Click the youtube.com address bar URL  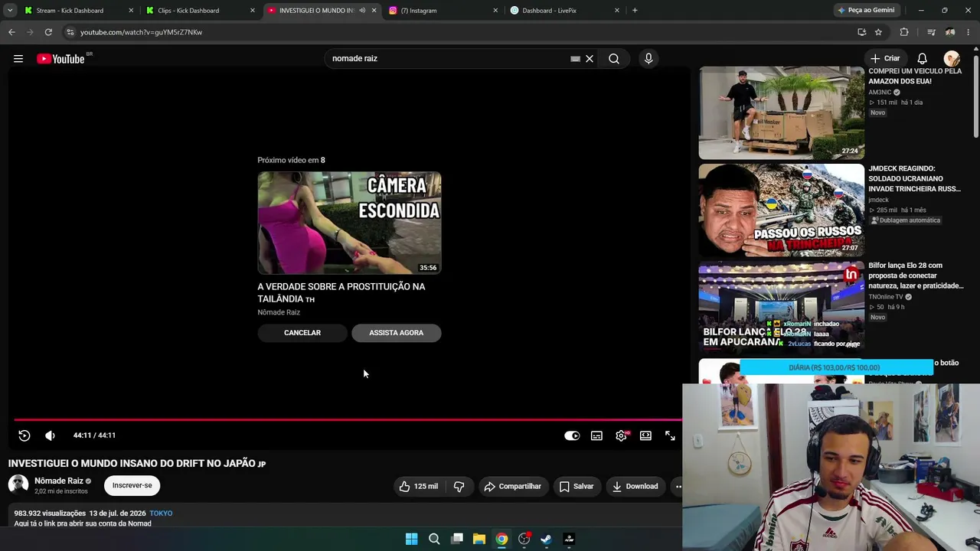click(142, 32)
